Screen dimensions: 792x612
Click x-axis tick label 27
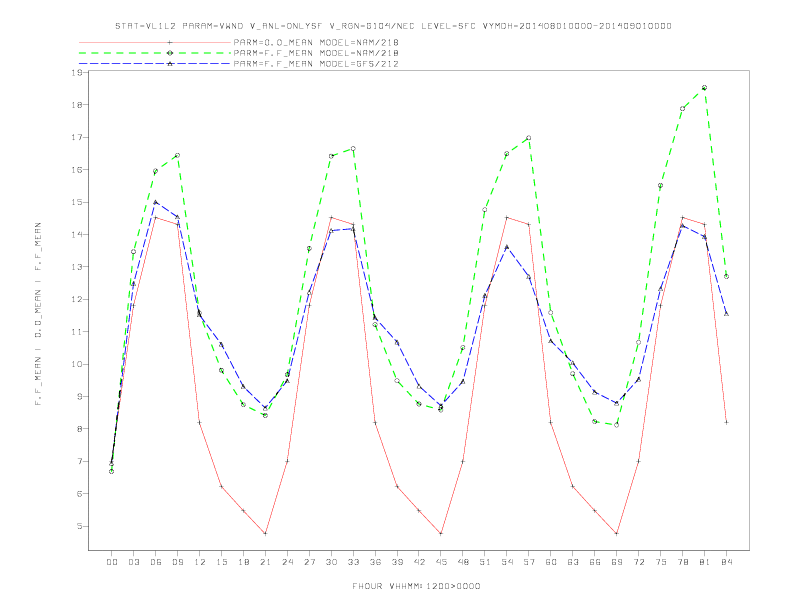(309, 562)
